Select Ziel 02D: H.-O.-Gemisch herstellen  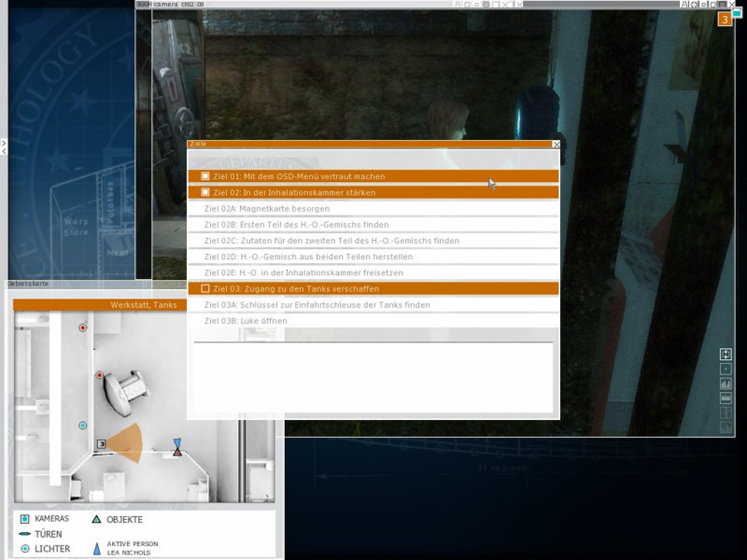(x=373, y=256)
